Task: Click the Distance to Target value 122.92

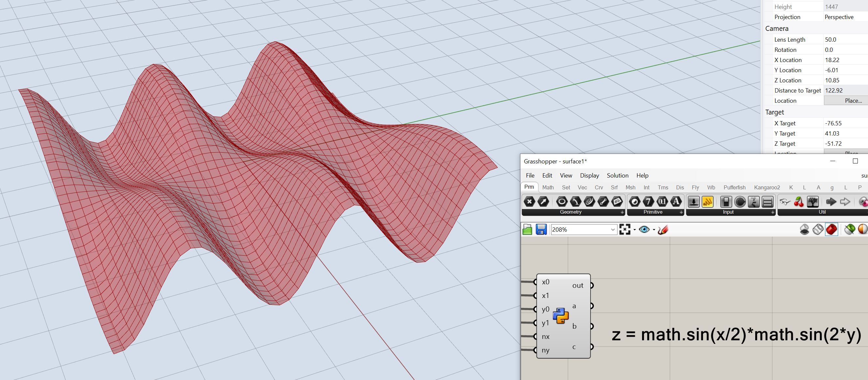Action: [846, 90]
